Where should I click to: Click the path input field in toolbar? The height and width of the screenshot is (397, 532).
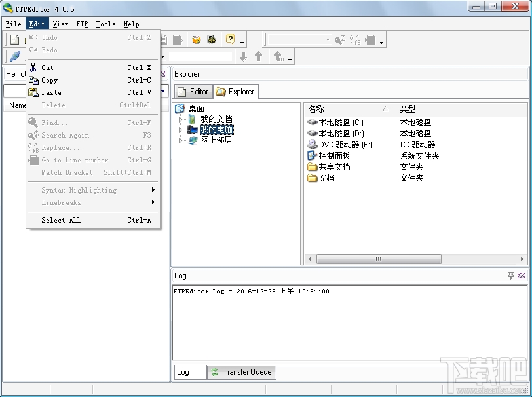pos(200,56)
